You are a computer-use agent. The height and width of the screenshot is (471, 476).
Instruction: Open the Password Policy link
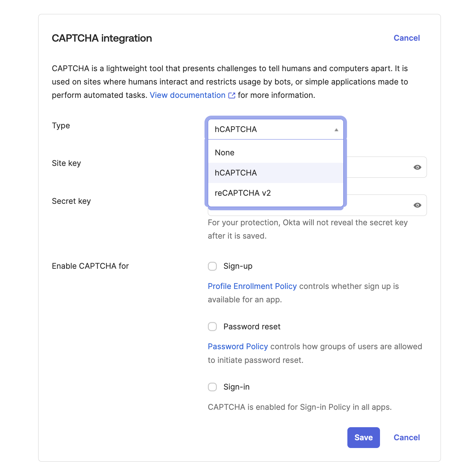tap(238, 346)
